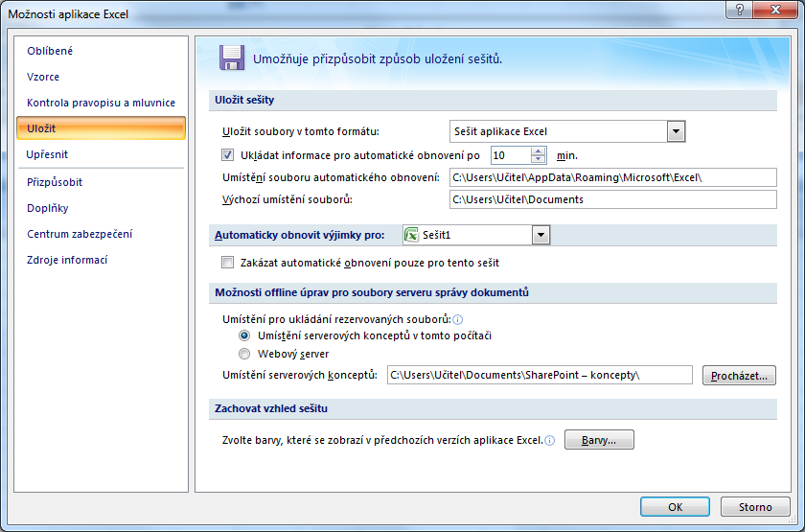Decrease autosave minutes with down arrow
Screen dimensions: 805x532
tap(538, 159)
